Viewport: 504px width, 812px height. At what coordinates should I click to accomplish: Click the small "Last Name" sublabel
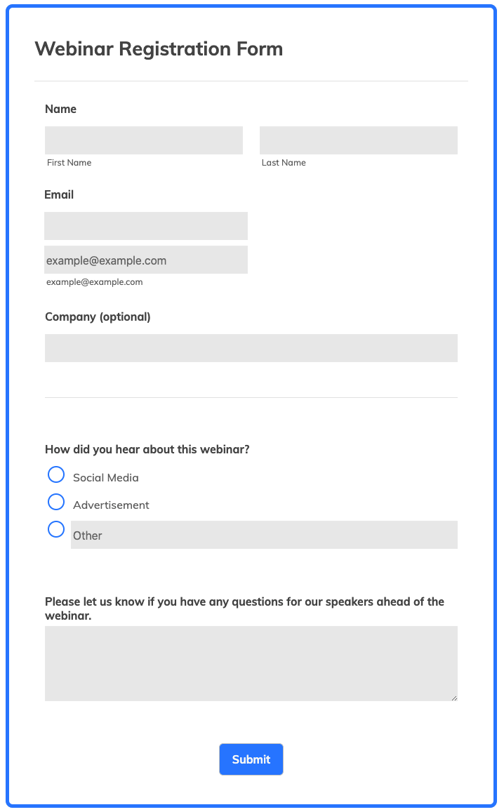284,163
